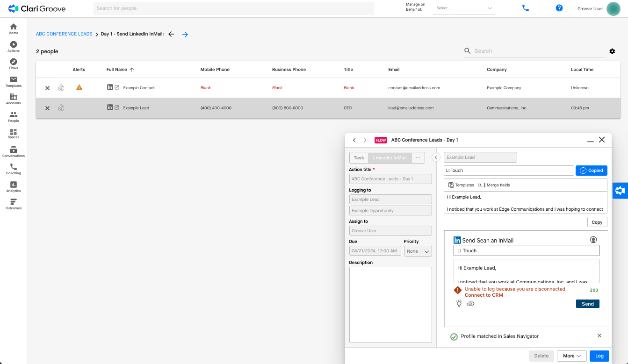The image size is (628, 364).
Task: Open the Priority dropdown
Action: (x=418, y=251)
